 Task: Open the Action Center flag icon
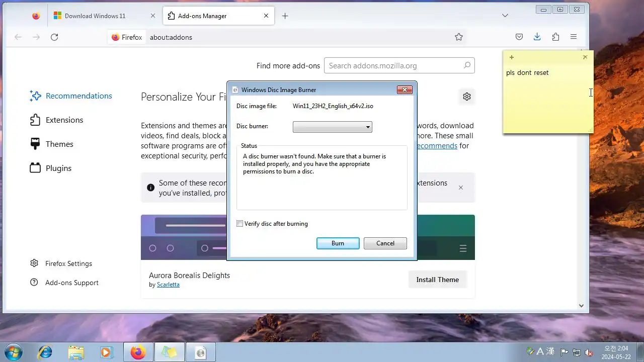[565, 352]
